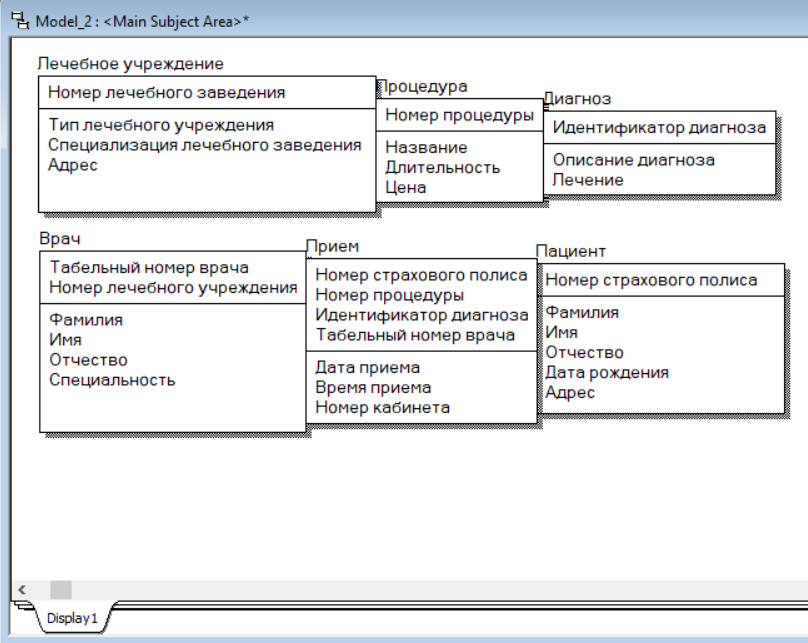The width and height of the screenshot is (808, 643).
Task: Select attribute Длительность
Action: pos(443,167)
